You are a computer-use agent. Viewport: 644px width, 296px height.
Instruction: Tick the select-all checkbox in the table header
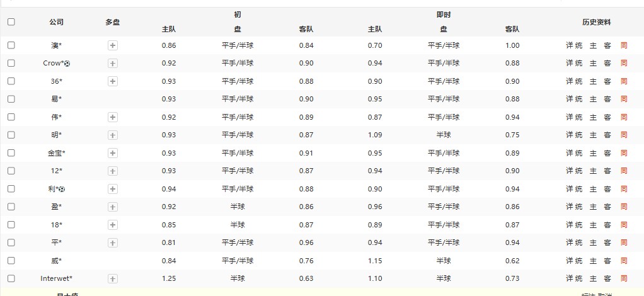pyautogui.click(x=11, y=21)
